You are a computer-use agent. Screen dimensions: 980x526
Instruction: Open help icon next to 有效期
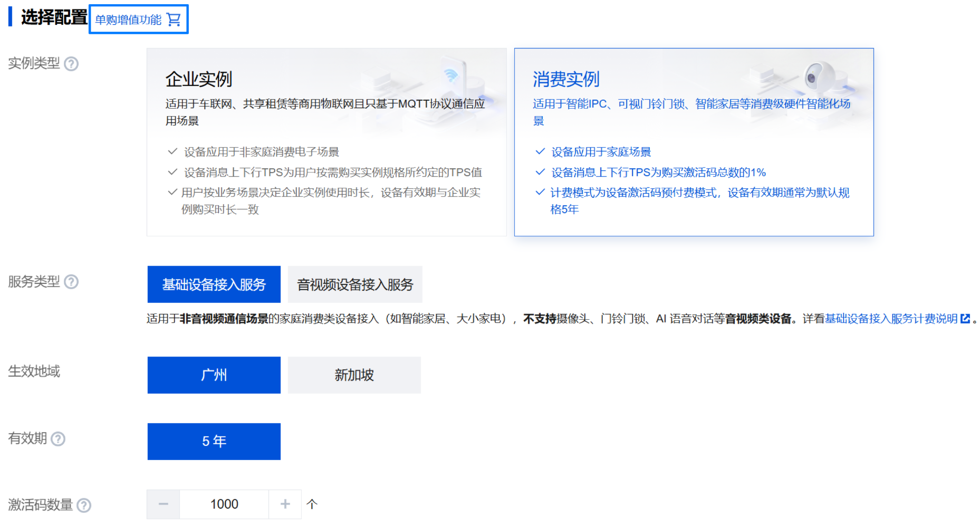click(58, 439)
